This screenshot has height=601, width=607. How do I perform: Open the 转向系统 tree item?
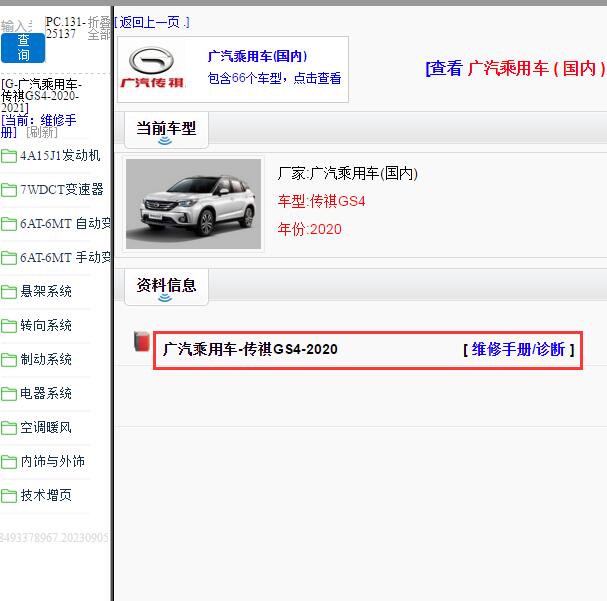(46, 325)
